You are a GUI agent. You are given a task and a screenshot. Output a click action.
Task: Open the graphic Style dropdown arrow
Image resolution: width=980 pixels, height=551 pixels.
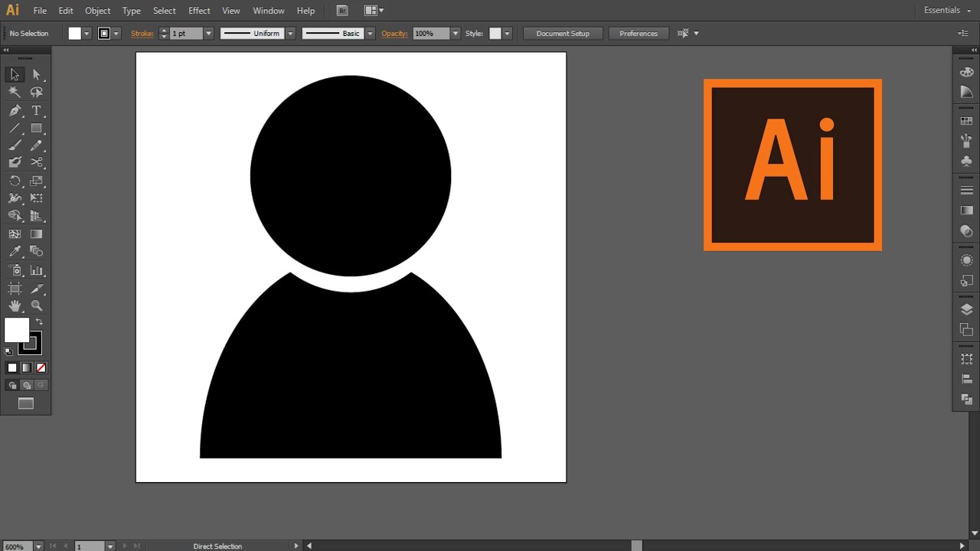click(x=508, y=34)
